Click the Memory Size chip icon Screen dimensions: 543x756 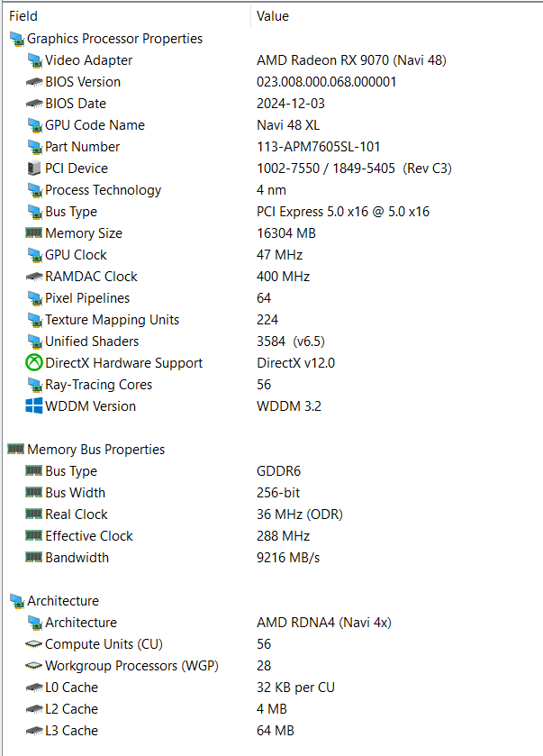click(x=34, y=233)
